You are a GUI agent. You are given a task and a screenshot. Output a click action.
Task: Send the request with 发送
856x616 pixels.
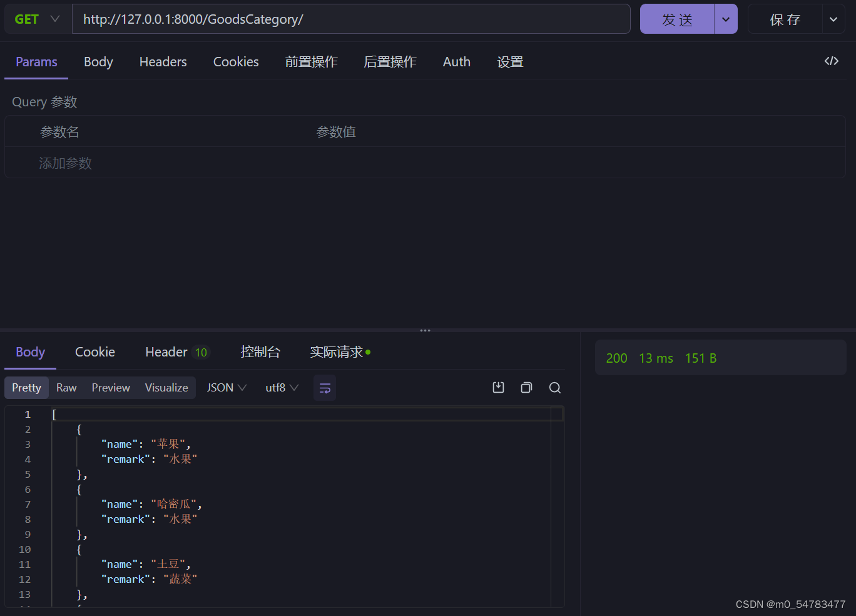[x=676, y=19]
